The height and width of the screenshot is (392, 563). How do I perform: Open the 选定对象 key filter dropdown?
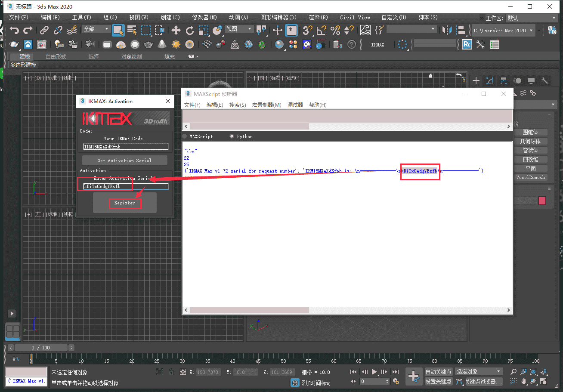point(479,371)
